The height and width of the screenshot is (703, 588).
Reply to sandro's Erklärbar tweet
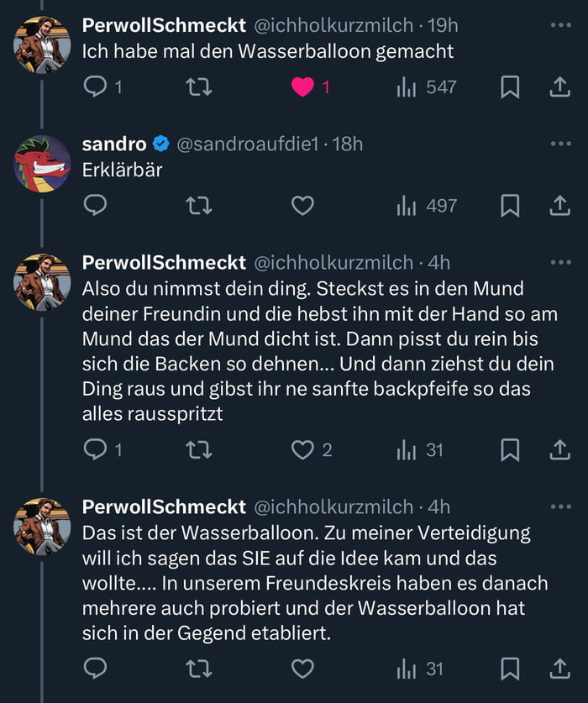97,205
